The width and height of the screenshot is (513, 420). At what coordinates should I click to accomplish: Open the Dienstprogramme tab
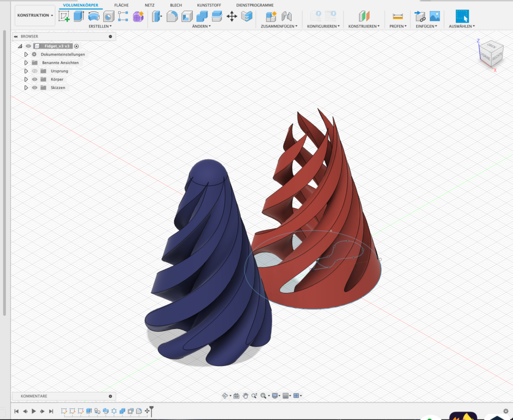pyautogui.click(x=254, y=5)
